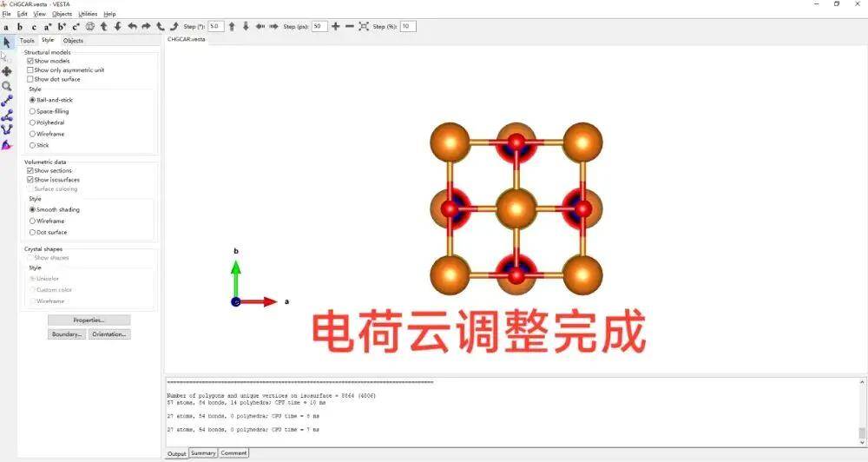Disable Show isosurfaces checkbox

tap(31, 180)
